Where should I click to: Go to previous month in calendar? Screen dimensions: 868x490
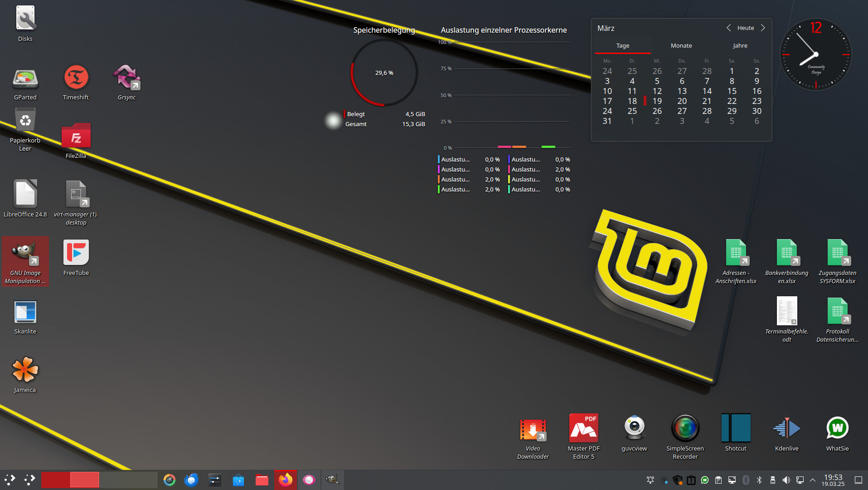coord(728,28)
